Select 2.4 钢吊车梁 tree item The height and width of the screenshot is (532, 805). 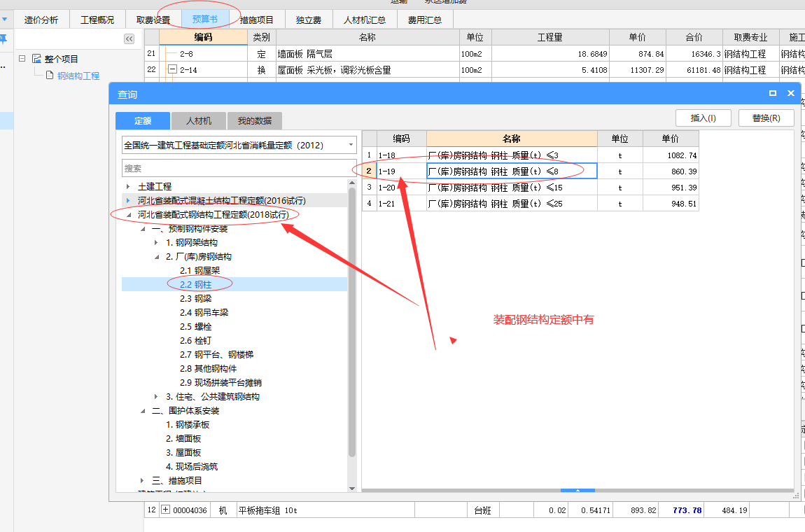[x=204, y=312]
